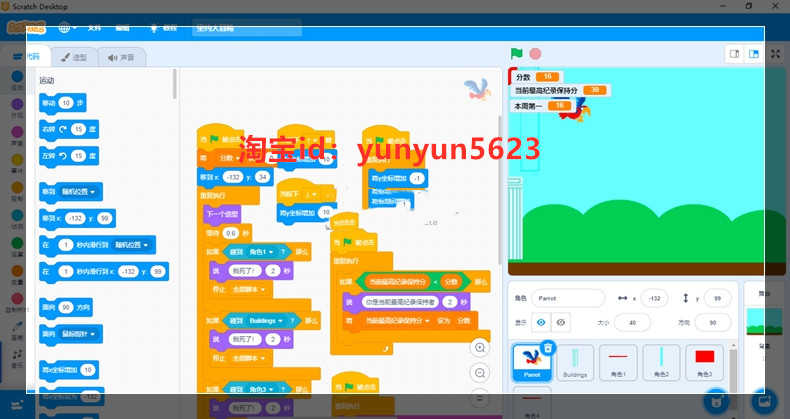Select the pink My Blocks category circle
790x419 pixels.
pyautogui.click(x=17, y=299)
